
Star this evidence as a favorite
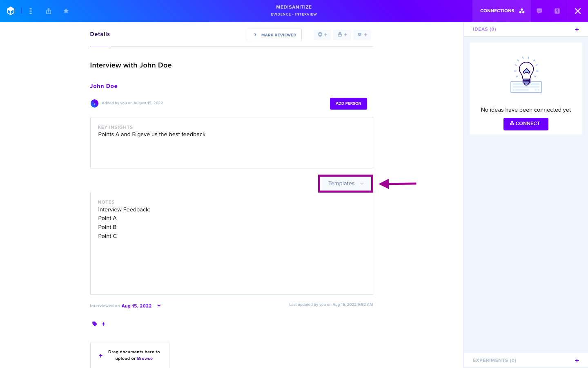66,11
